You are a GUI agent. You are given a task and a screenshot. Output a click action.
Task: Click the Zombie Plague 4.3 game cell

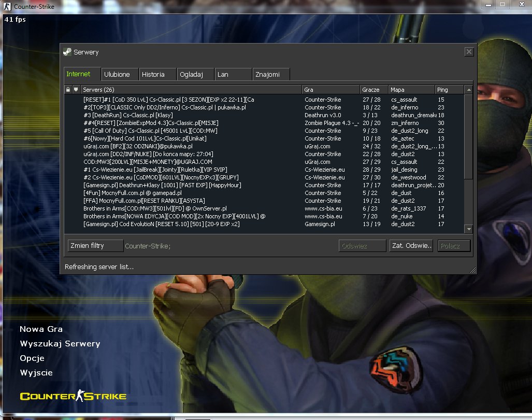click(x=332, y=123)
